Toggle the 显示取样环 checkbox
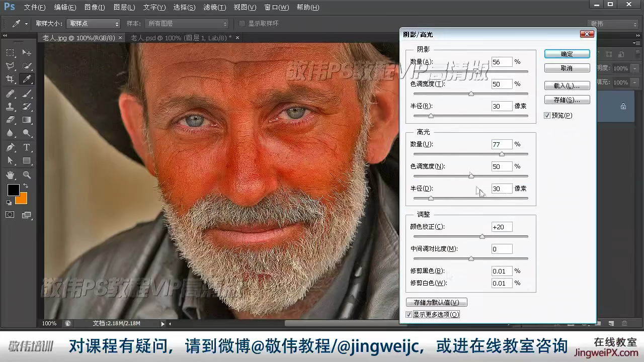 pos(242,24)
